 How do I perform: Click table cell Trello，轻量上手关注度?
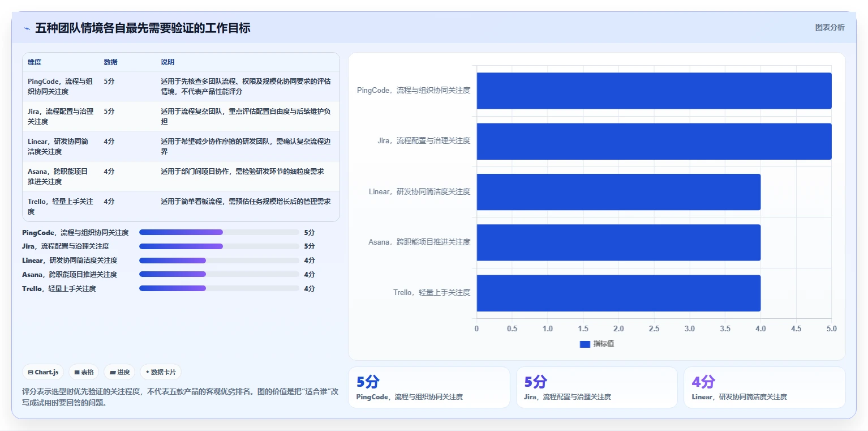61,206
